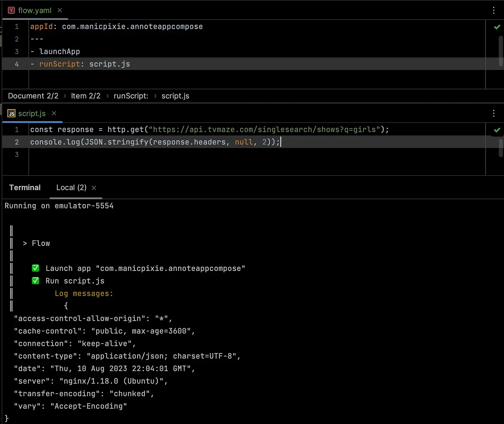Click the tvmaze API URL string in script.js
Screen dimensions: 504x424
[x=264, y=130]
